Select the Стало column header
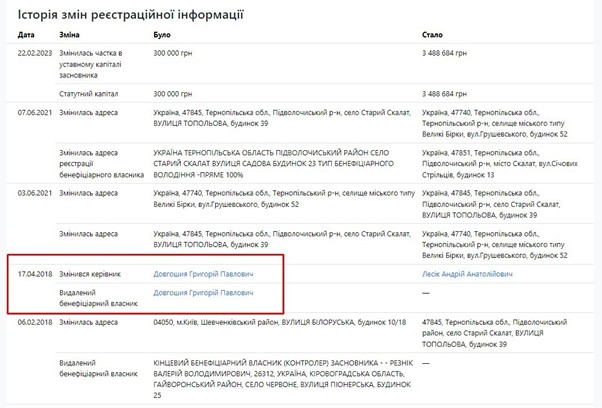The height and width of the screenshot is (408, 602). pyautogui.click(x=433, y=35)
